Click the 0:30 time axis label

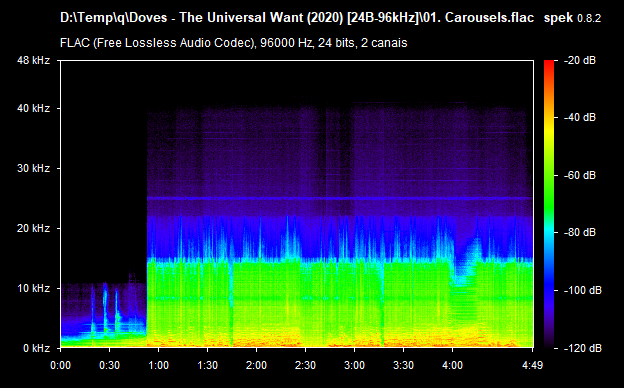pyautogui.click(x=109, y=365)
